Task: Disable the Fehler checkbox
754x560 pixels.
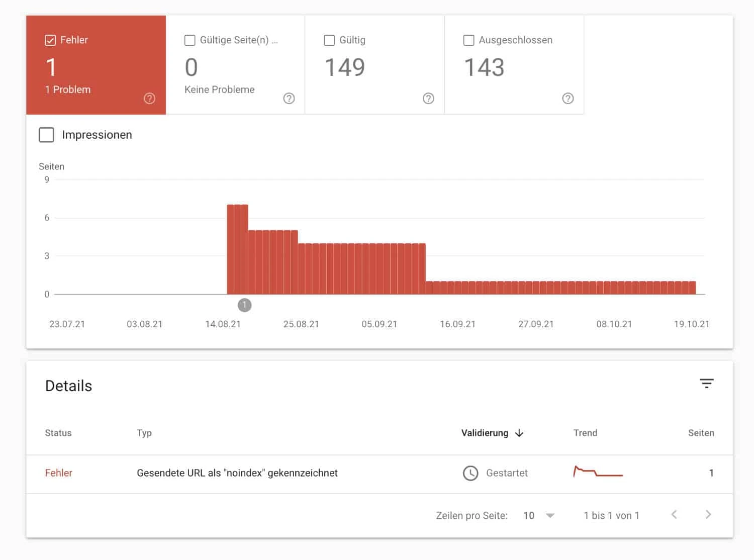Action: coord(50,40)
